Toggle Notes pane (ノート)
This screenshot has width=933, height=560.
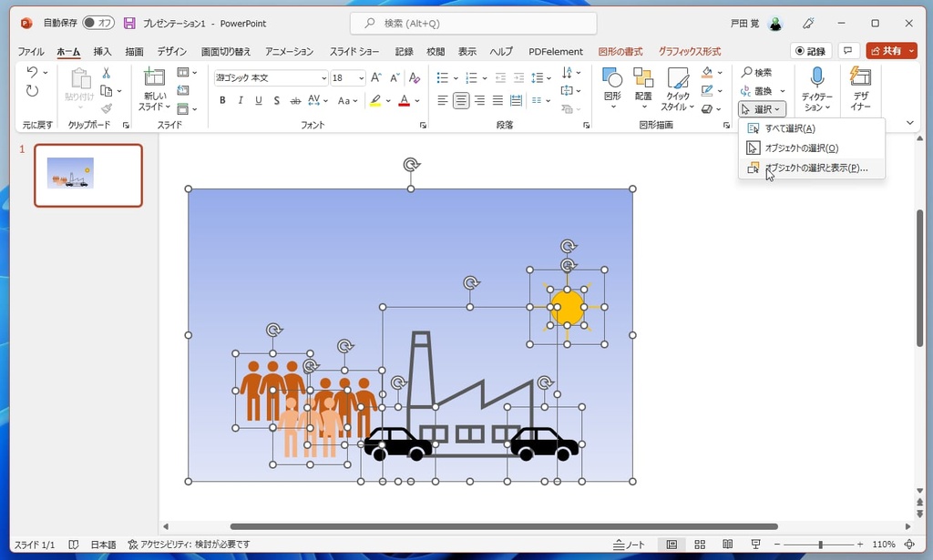pyautogui.click(x=629, y=544)
